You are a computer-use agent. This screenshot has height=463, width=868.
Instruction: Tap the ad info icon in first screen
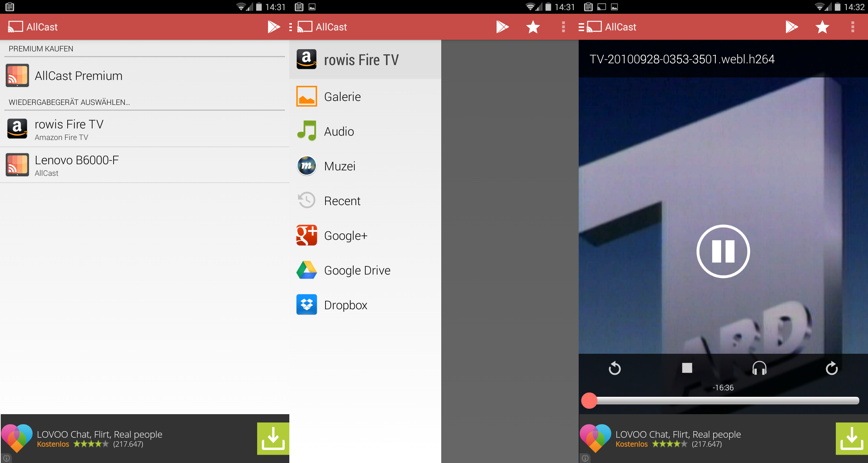[x=6, y=458]
